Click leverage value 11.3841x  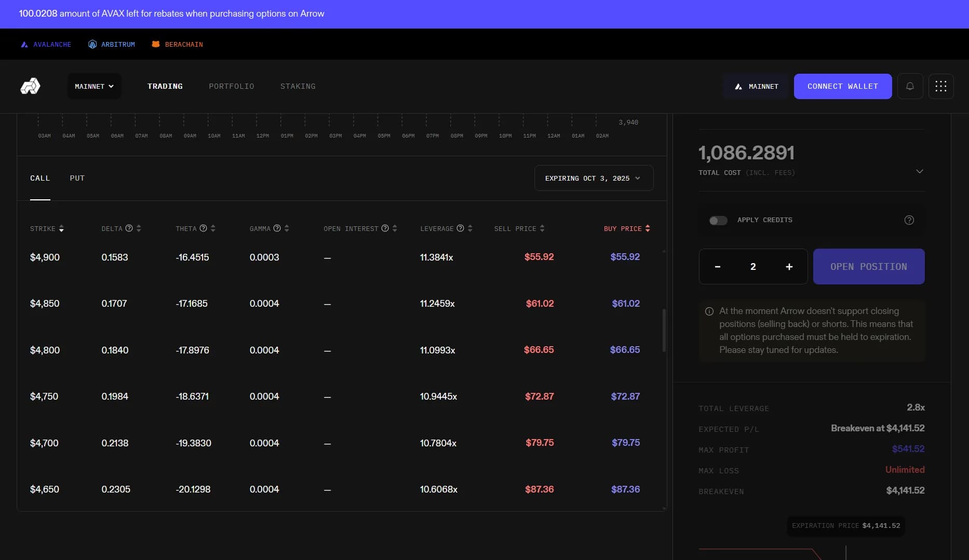(x=436, y=257)
